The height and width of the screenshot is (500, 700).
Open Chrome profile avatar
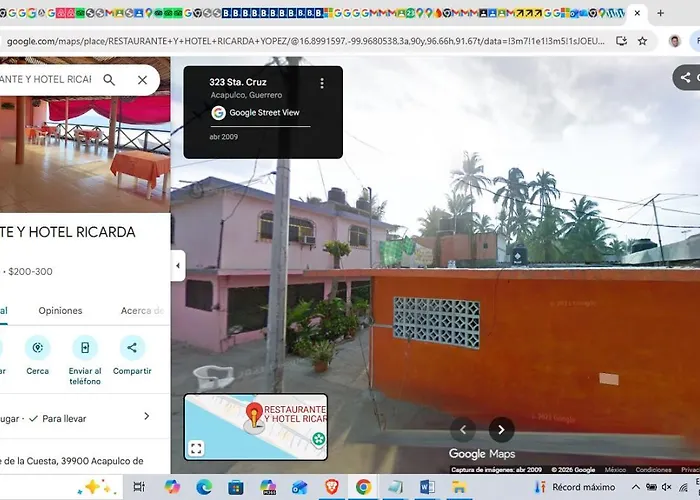tap(675, 41)
